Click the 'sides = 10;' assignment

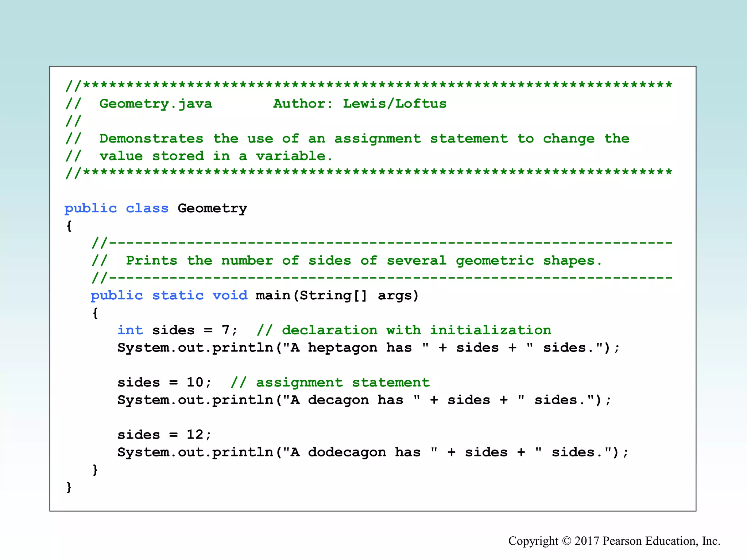(x=165, y=382)
